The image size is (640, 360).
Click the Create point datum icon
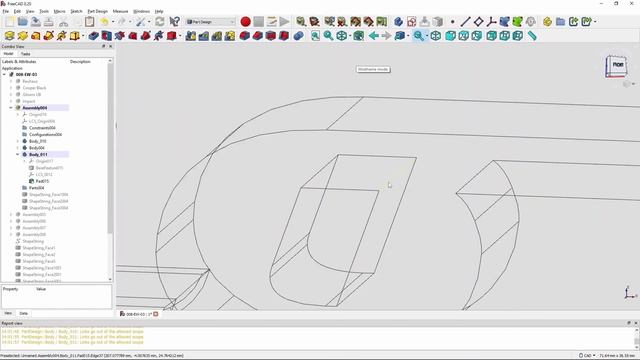[452, 22]
